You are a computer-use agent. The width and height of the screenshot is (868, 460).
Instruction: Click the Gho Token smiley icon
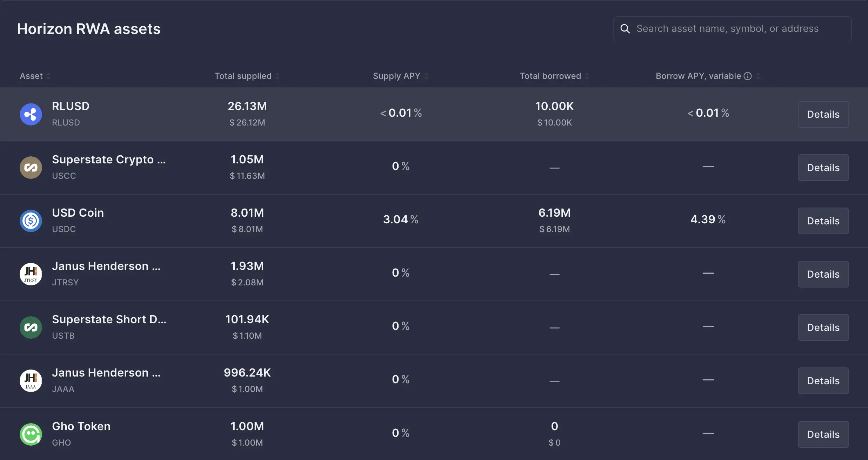point(31,434)
